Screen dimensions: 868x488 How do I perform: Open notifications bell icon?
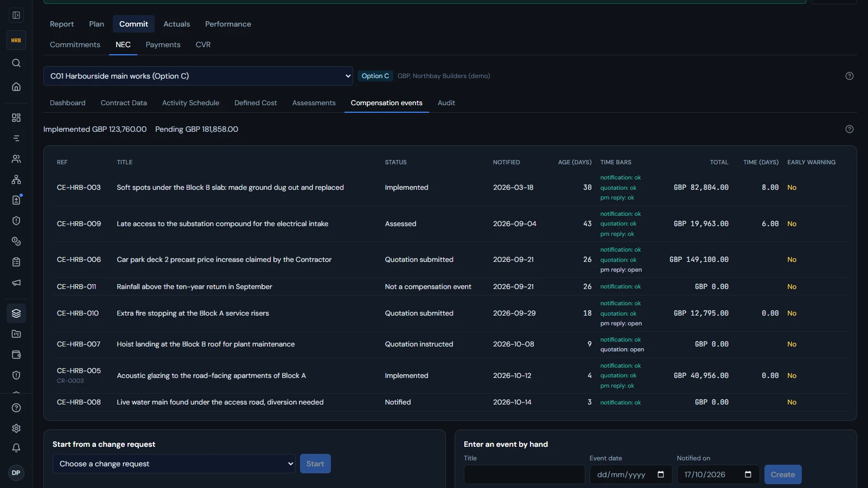click(x=16, y=448)
